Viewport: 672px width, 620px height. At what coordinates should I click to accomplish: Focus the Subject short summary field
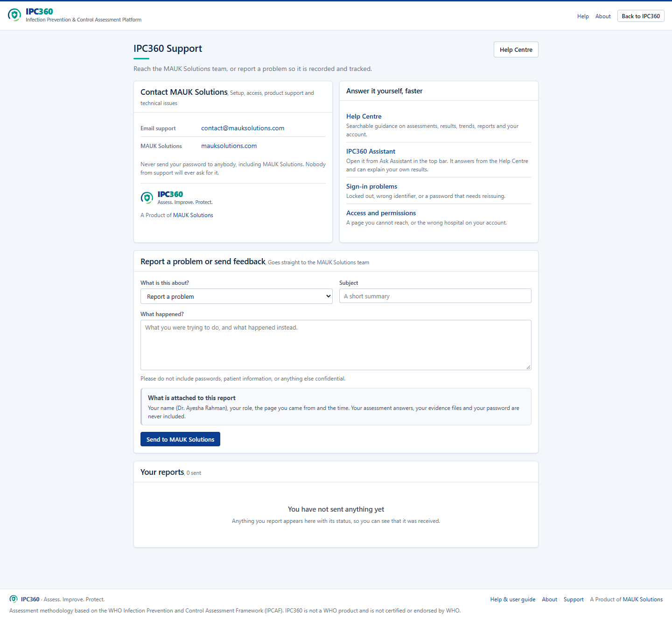[x=435, y=296]
